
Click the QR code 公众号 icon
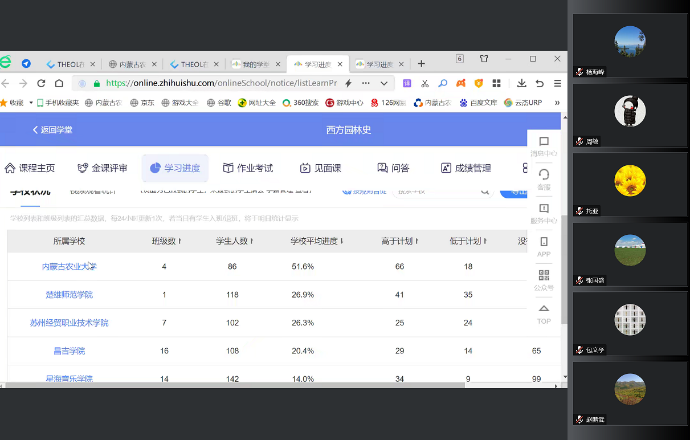pos(543,274)
